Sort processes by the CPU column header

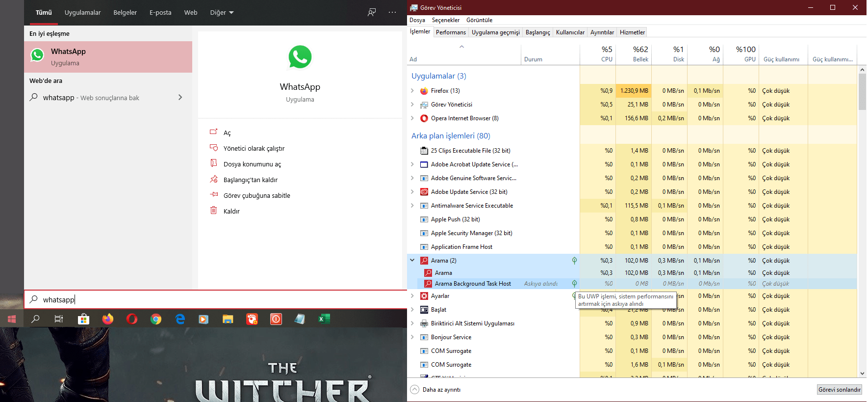pyautogui.click(x=598, y=54)
